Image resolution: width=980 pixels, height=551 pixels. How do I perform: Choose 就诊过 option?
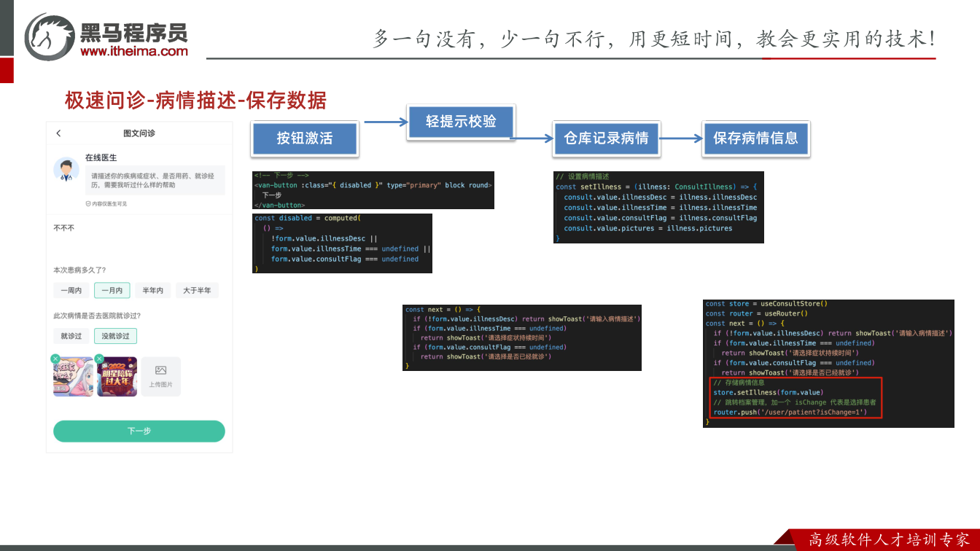pos(71,336)
